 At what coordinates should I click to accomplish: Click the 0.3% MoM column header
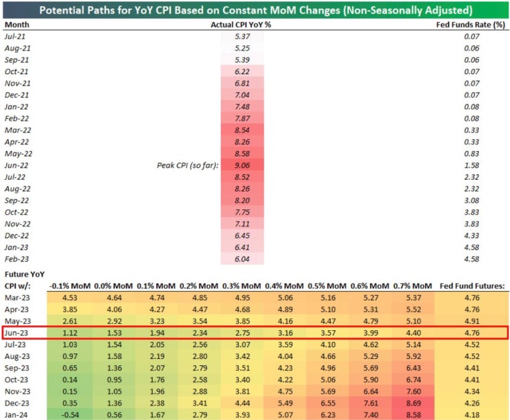tap(242, 286)
